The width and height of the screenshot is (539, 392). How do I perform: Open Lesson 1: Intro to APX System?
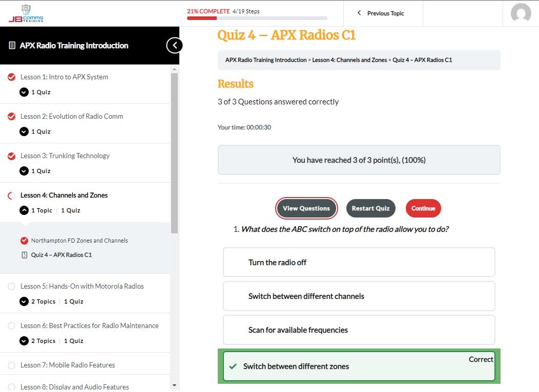[x=64, y=77]
